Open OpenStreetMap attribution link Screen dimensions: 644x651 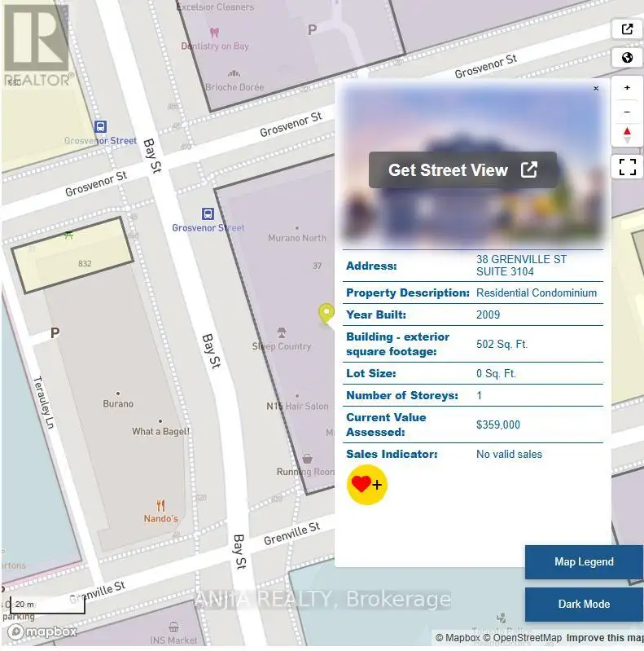(x=523, y=638)
